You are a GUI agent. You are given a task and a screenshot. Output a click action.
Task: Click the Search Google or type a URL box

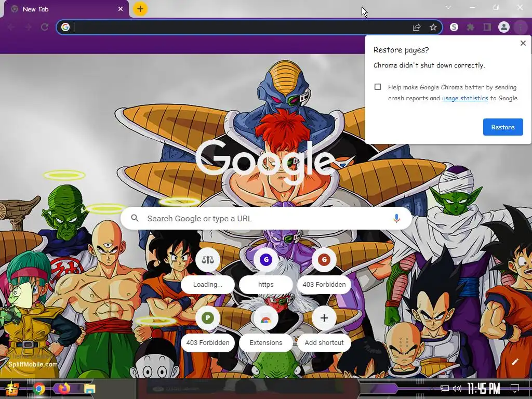click(267, 219)
